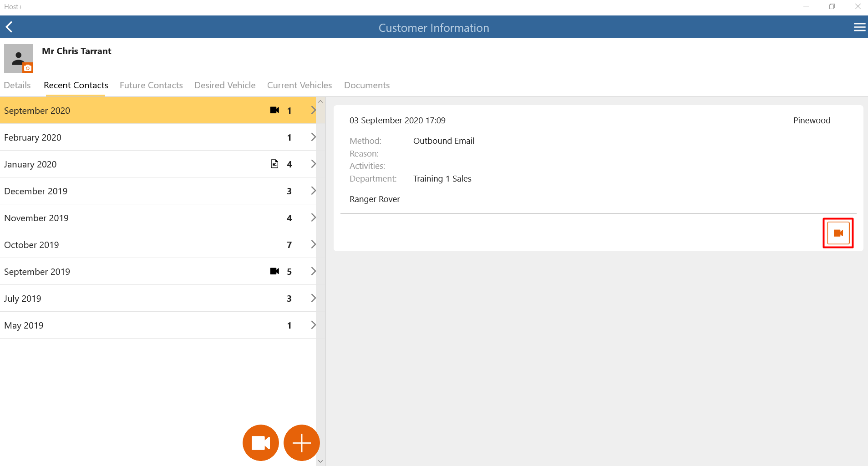
Task: Expand the October 2019 chevron
Action: pyautogui.click(x=313, y=244)
